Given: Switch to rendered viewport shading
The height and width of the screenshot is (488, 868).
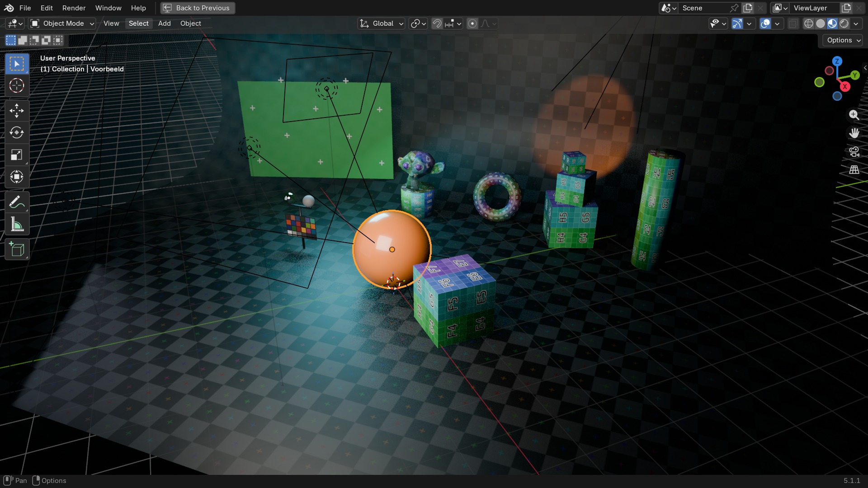Looking at the screenshot, I should coord(844,23).
